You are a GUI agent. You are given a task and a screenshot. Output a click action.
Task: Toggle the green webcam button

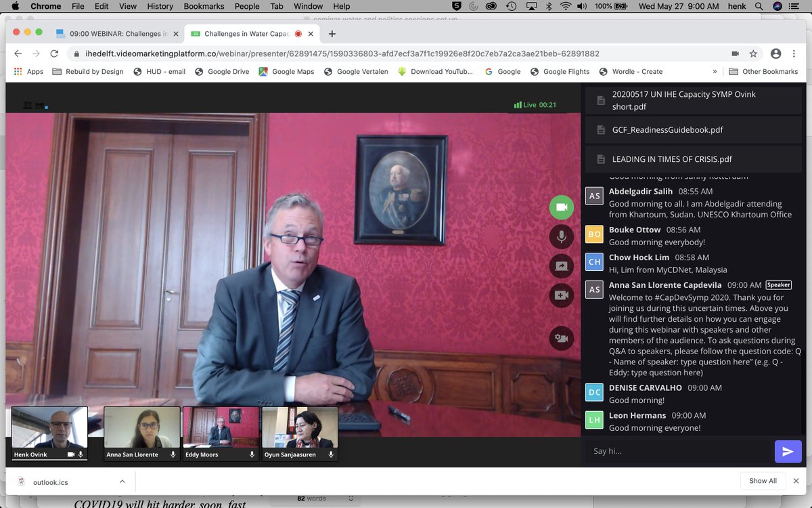(x=561, y=207)
